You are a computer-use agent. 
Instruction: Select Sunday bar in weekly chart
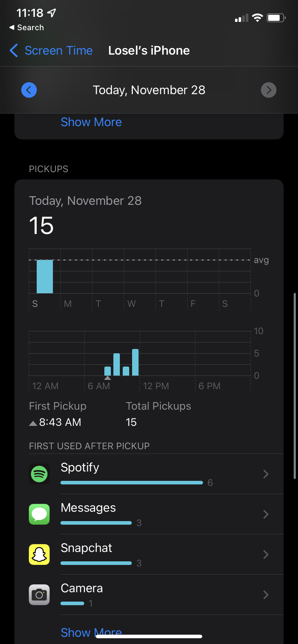tap(45, 277)
